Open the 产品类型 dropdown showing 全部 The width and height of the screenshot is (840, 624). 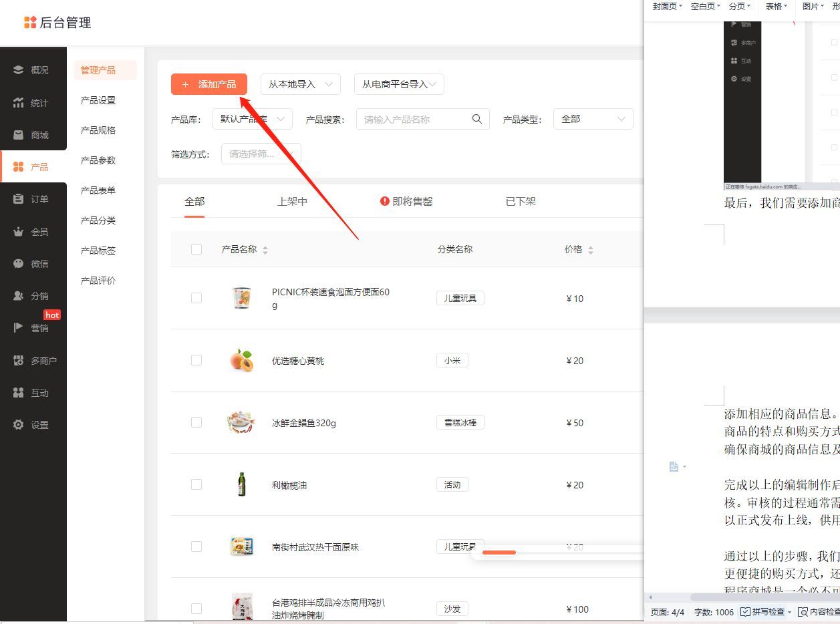(593, 118)
